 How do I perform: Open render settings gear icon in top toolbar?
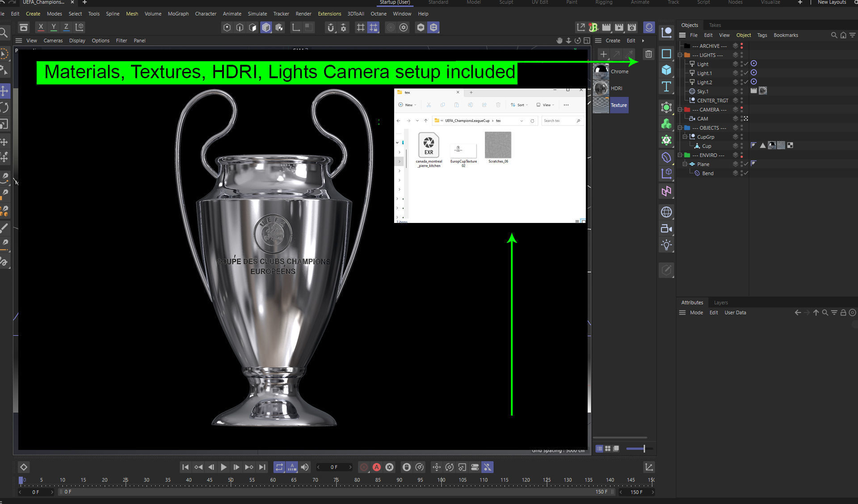coord(632,28)
